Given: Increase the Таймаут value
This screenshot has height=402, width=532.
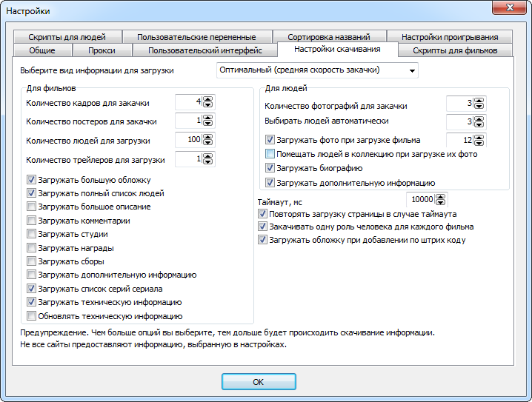Looking at the screenshot, I should (440, 197).
